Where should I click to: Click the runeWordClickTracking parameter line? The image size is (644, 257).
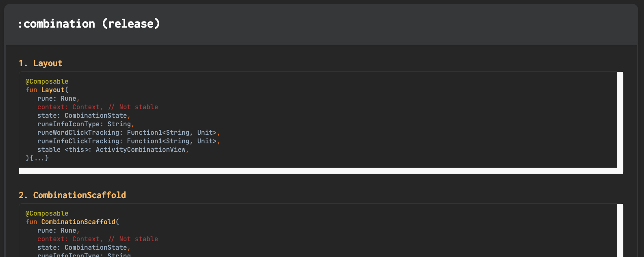[x=129, y=133]
